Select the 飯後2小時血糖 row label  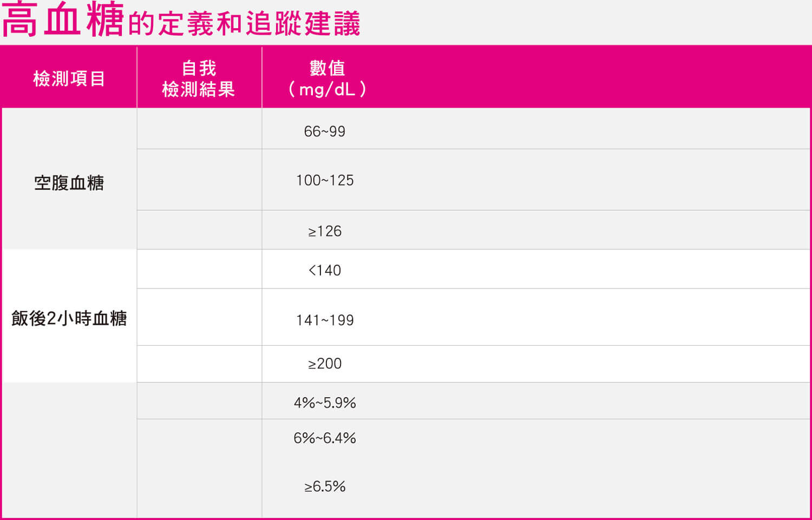[x=69, y=318]
